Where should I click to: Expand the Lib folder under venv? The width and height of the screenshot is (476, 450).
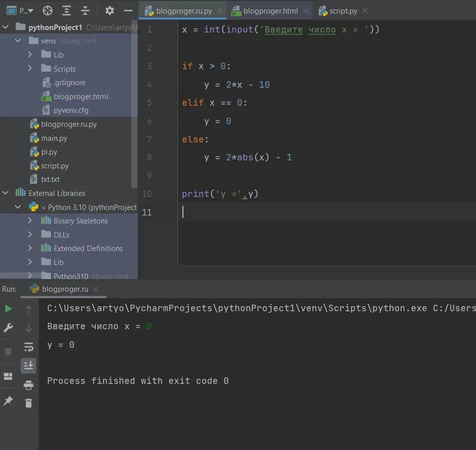tap(30, 55)
